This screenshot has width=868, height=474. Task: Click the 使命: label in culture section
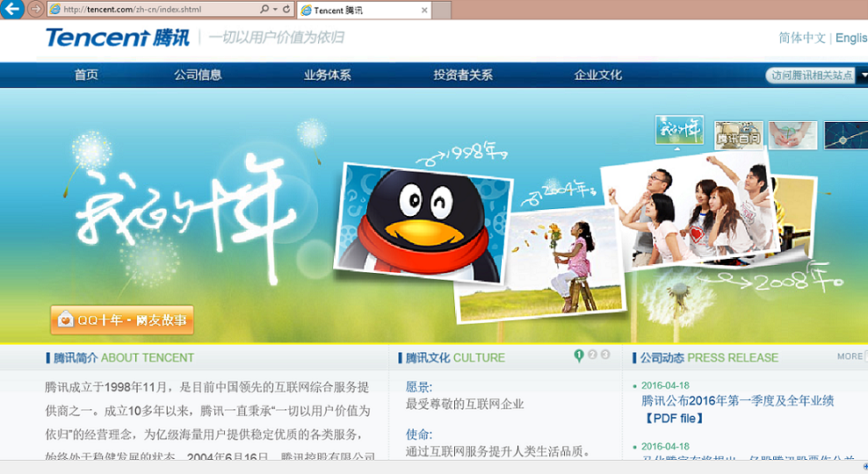pyautogui.click(x=419, y=434)
